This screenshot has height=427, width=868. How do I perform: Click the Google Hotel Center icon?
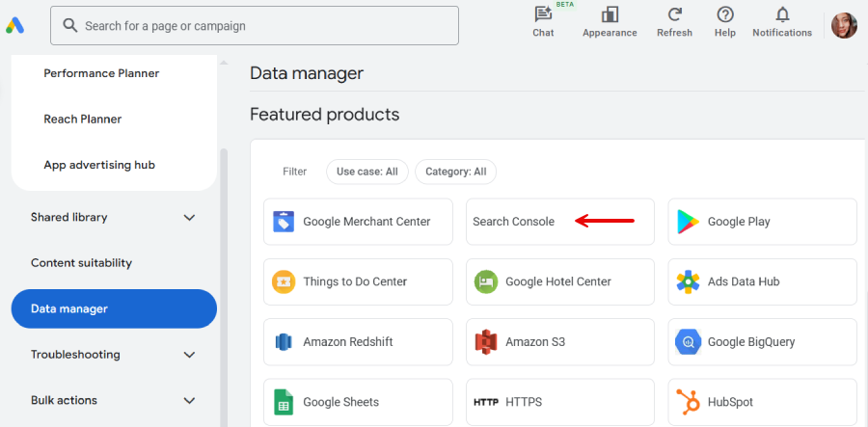pos(486,281)
